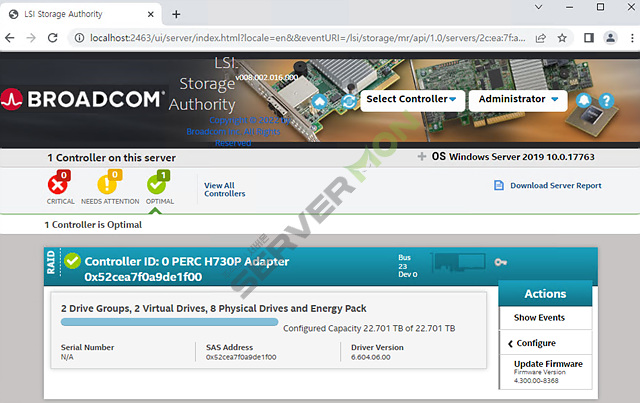This screenshot has height=403, width=640.
Task: Click the Broadcom logo
Action: coord(82,99)
